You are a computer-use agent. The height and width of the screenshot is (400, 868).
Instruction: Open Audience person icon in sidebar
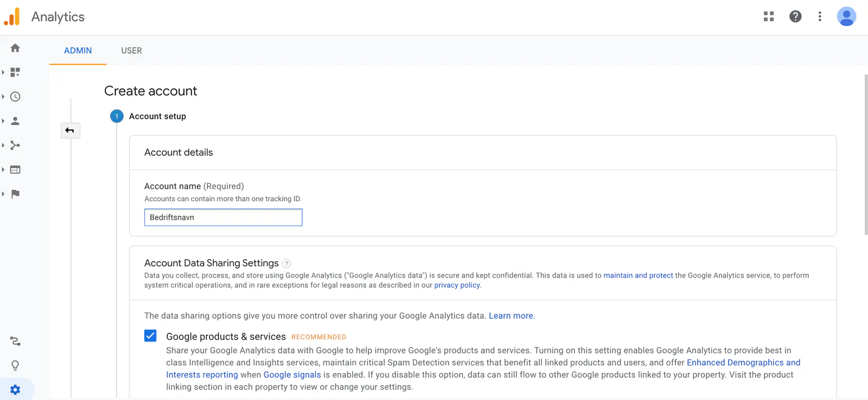coord(15,121)
